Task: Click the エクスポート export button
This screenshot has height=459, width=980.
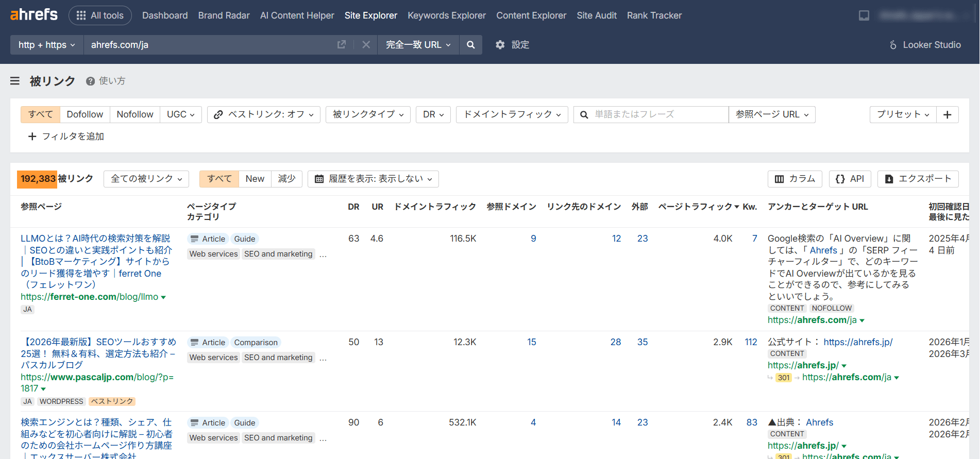Action: 918,179
